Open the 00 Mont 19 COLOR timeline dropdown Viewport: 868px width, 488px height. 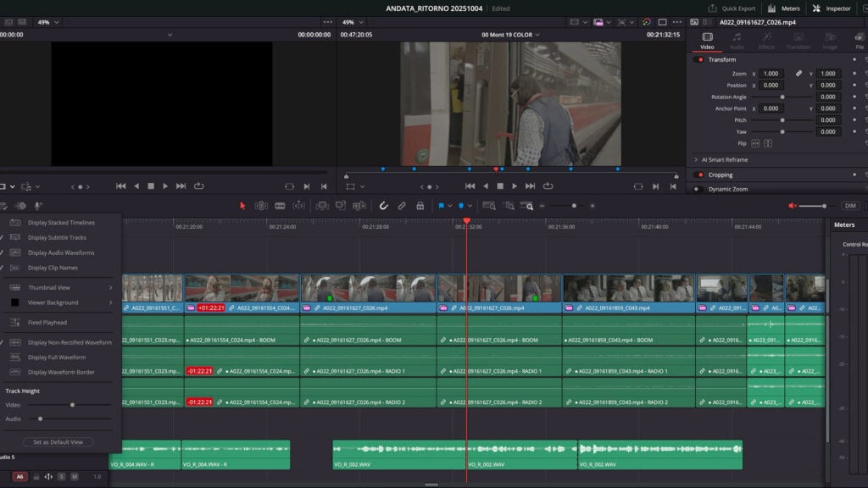pos(510,34)
